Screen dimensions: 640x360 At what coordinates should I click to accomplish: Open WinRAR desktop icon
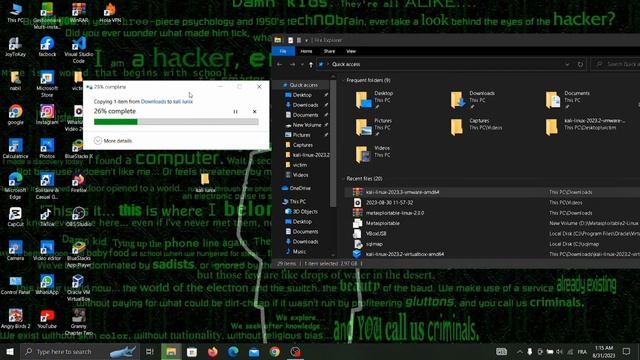(79, 12)
